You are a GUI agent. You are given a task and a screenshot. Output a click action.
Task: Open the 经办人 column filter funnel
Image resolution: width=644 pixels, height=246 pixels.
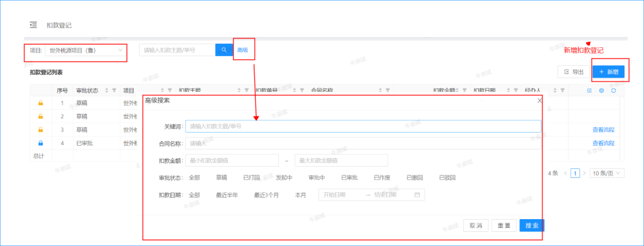562,90
